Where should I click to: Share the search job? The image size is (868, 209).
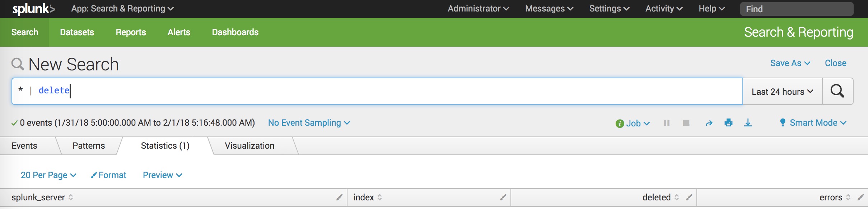pos(709,123)
